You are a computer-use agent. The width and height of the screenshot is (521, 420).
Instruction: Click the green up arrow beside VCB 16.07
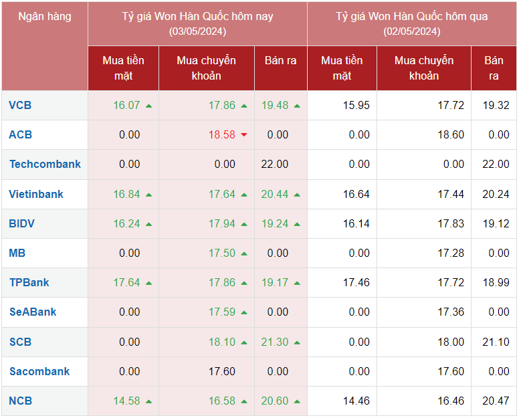148,106
